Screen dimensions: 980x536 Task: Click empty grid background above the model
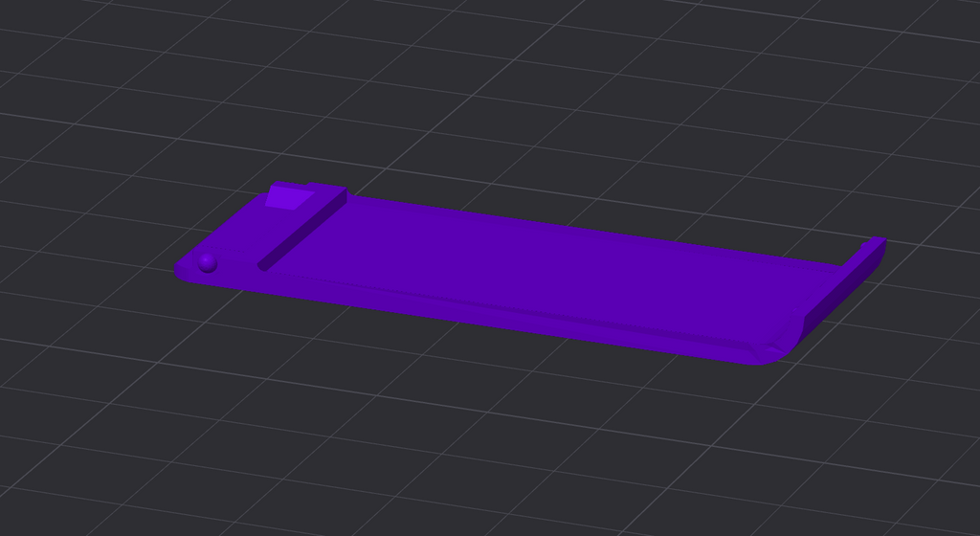tap(500, 94)
